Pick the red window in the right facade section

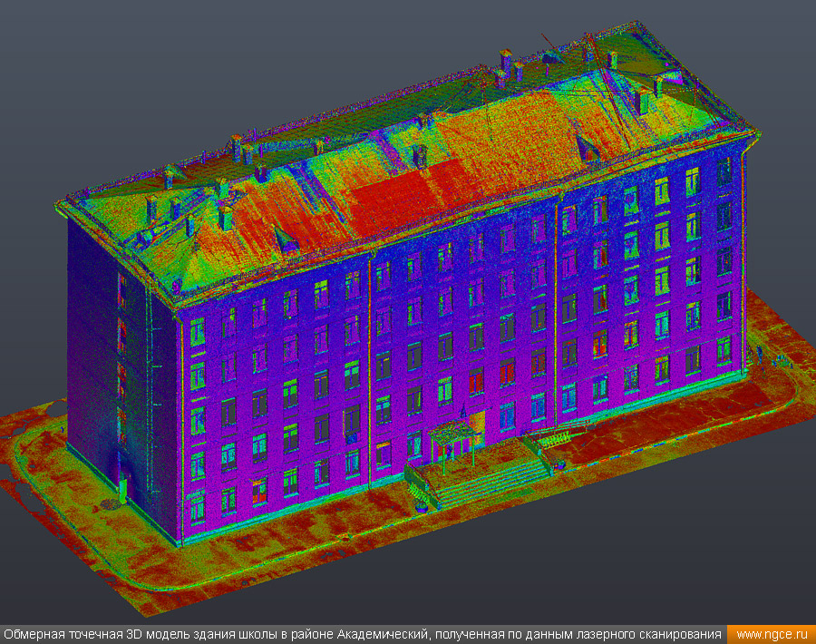click(x=599, y=343)
